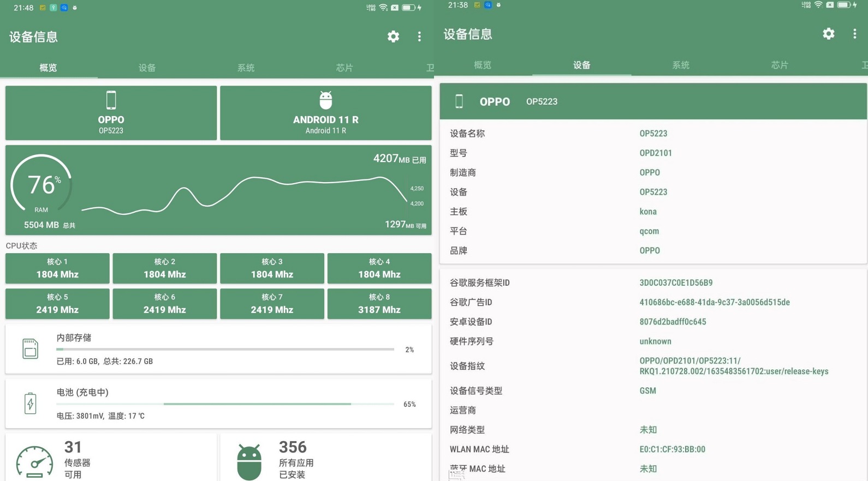This screenshot has height=481, width=868.
Task: Open three-dot overflow menu in right screen
Action: pyautogui.click(x=854, y=34)
